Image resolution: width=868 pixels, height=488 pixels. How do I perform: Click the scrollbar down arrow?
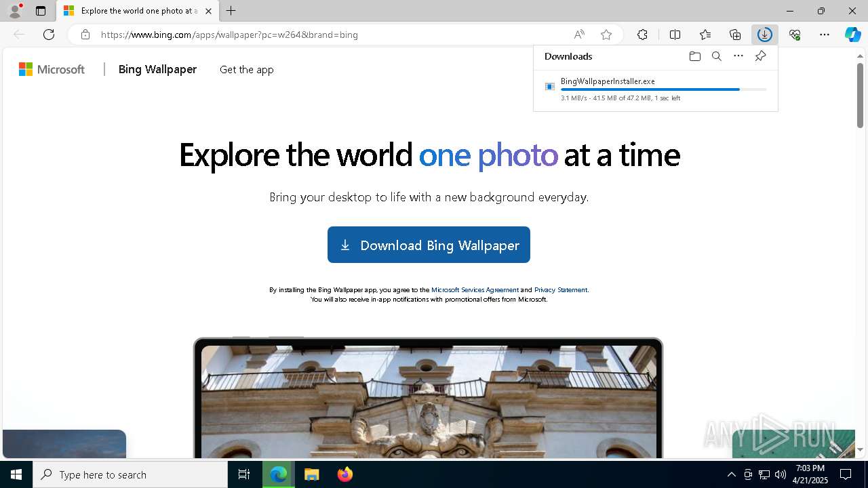click(x=860, y=450)
